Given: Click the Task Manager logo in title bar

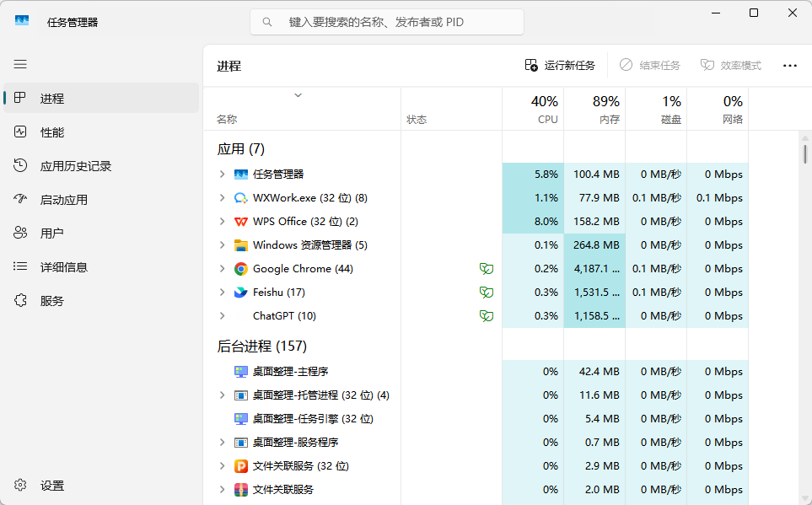Looking at the screenshot, I should click(22, 21).
